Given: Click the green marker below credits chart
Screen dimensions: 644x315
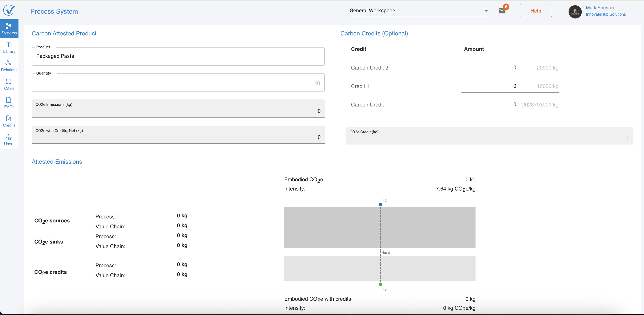Looking at the screenshot, I should [381, 284].
